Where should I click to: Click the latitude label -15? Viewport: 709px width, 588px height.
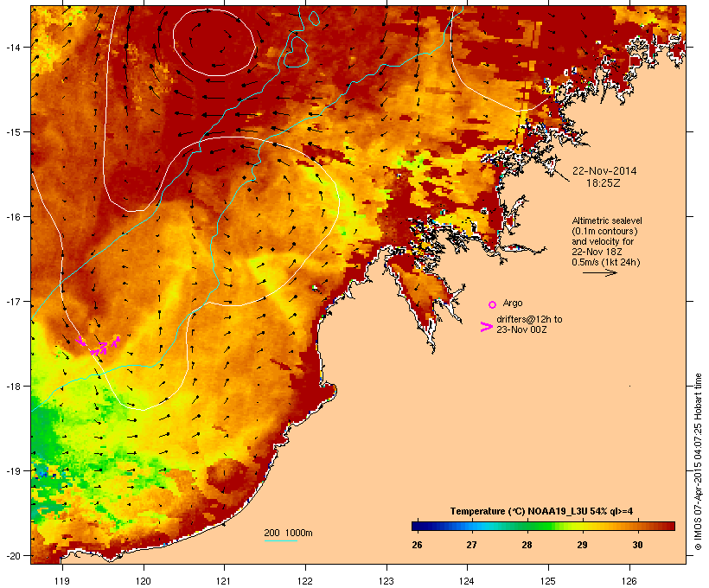pos(12,132)
